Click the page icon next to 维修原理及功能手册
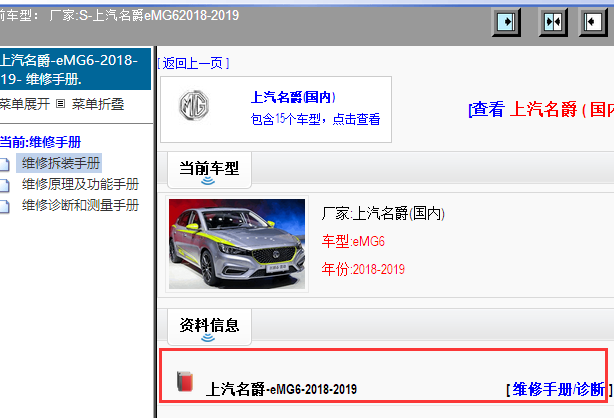 click(4, 185)
